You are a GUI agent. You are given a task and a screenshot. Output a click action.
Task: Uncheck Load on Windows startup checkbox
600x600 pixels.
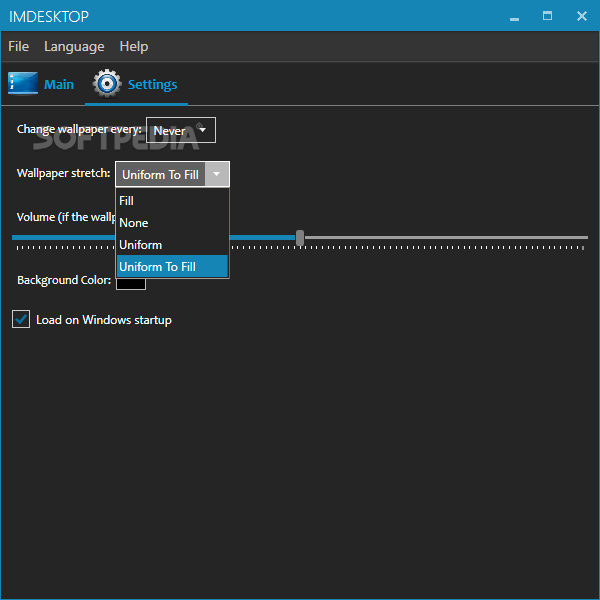tap(21, 319)
